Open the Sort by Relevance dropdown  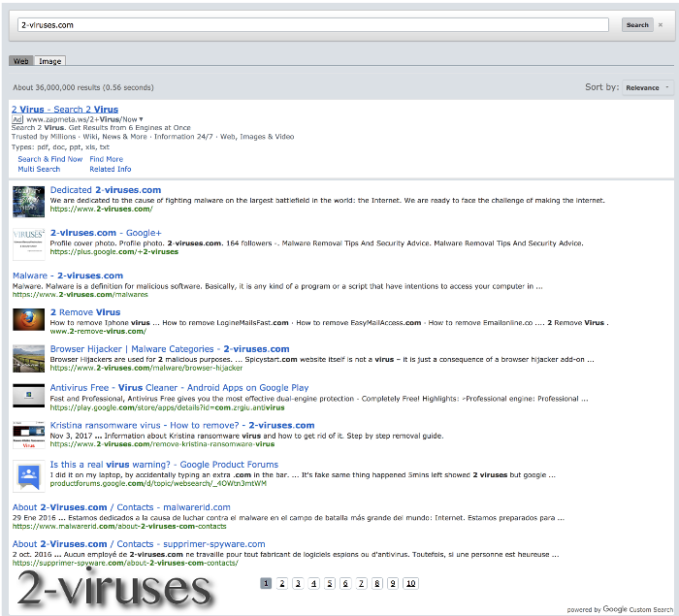(648, 87)
